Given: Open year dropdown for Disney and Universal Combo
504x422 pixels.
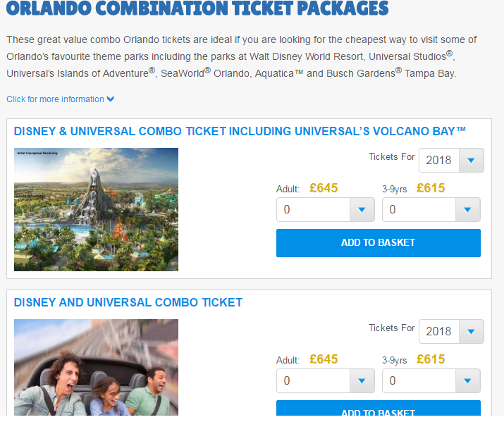Looking at the screenshot, I should (451, 331).
